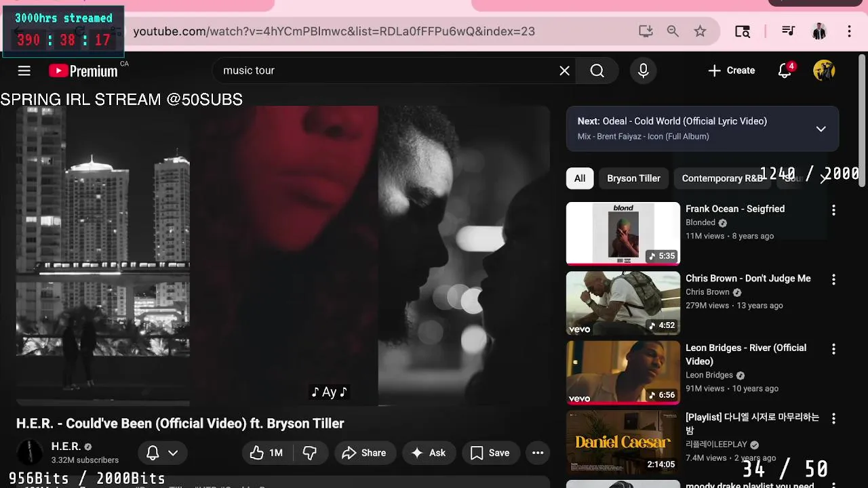
Task: Click the magnifier search button
Action: point(597,70)
